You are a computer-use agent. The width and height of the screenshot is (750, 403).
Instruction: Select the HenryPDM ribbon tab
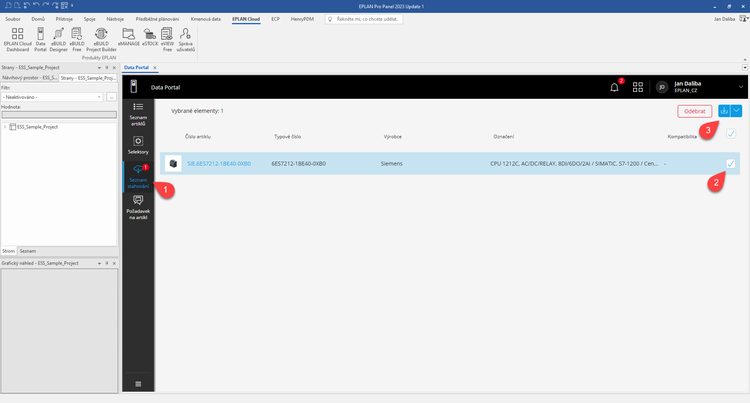coord(302,19)
